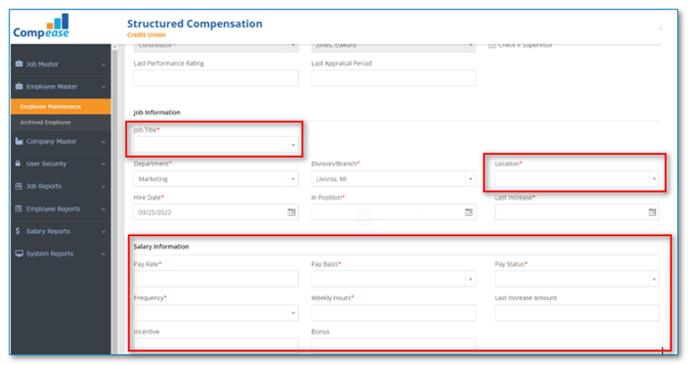Viewport: 688px width, 365px height.
Task: Click the Salary Information section heading
Action: [x=161, y=247]
